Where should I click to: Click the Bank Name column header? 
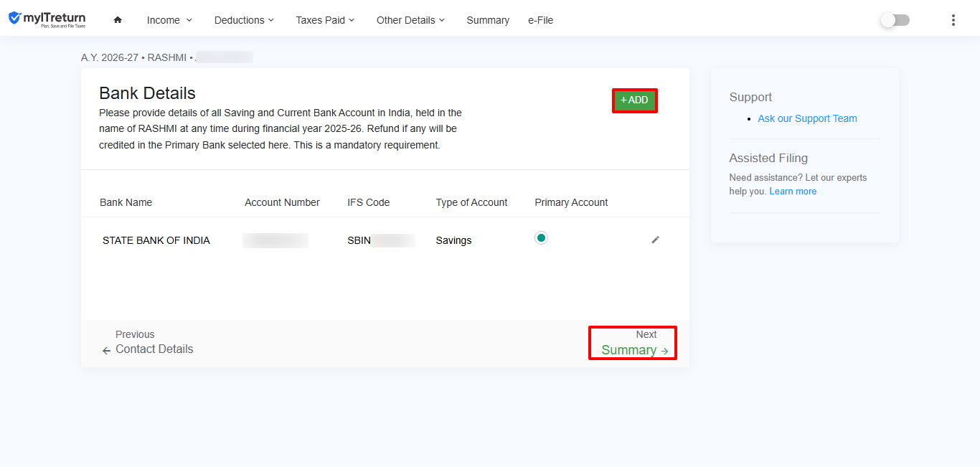[126, 202]
